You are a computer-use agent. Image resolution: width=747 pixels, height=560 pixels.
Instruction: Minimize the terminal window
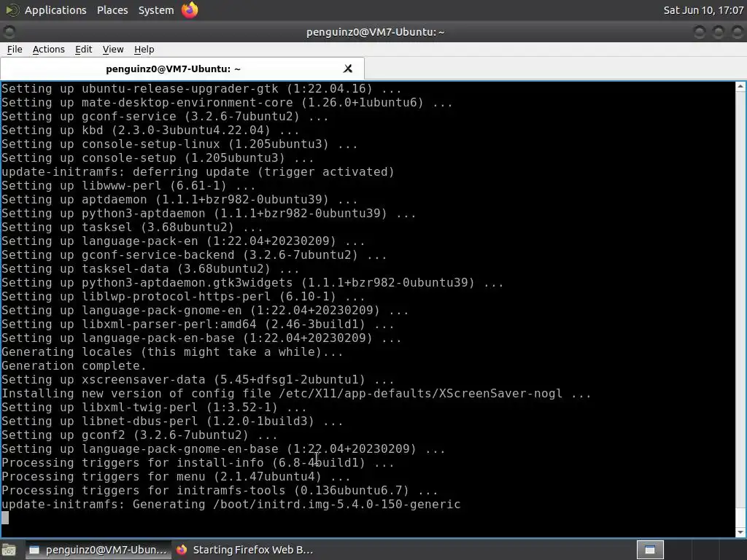pyautogui.click(x=700, y=32)
